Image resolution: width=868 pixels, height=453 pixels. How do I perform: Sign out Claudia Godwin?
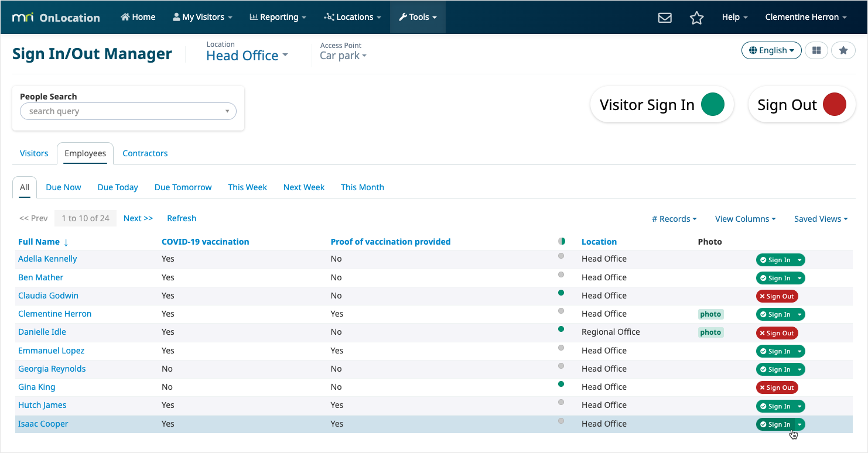[x=777, y=296]
